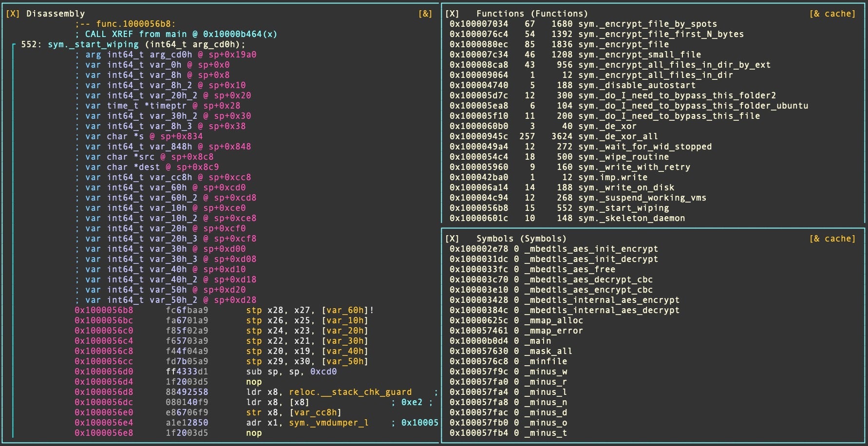Select _mbedtls_aes_decrypt_cbc symbol row
The height and width of the screenshot is (446, 868).
click(588, 279)
